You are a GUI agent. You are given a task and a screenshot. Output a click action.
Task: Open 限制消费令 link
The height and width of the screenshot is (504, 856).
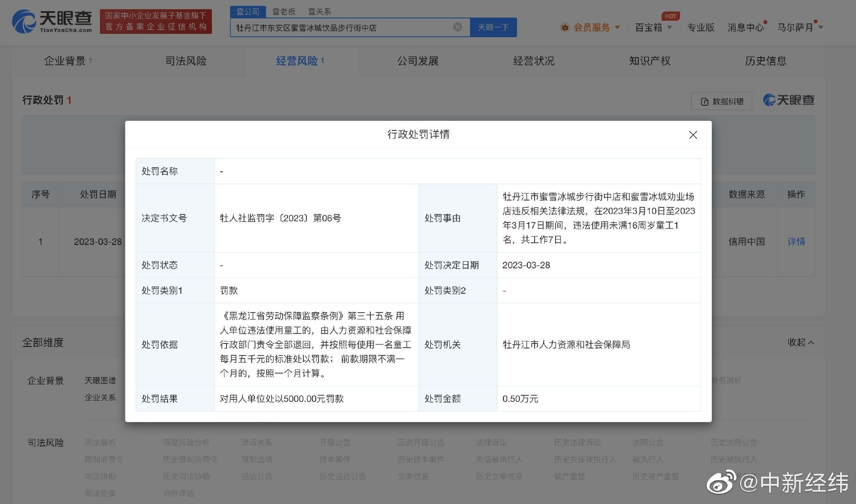coord(104,459)
